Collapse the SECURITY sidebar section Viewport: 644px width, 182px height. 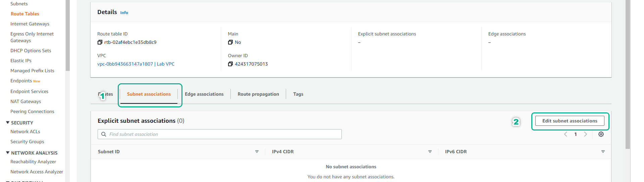pos(8,123)
